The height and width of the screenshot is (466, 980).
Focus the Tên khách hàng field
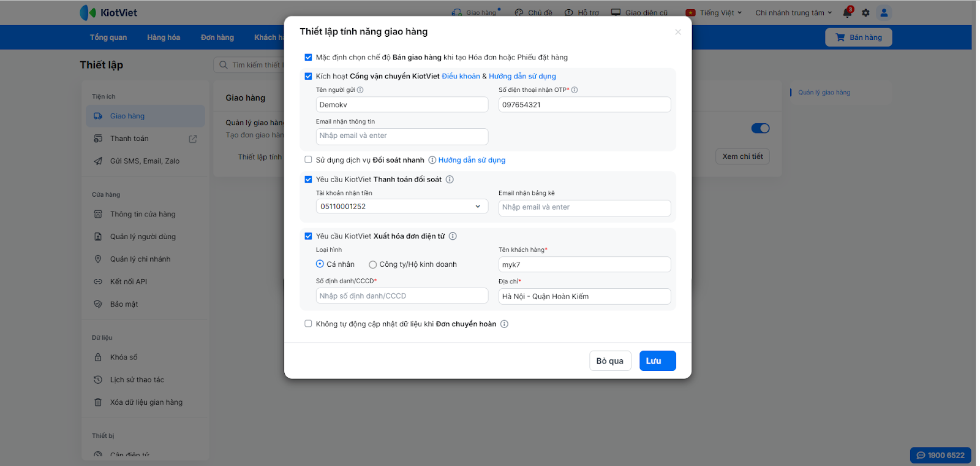(x=585, y=264)
